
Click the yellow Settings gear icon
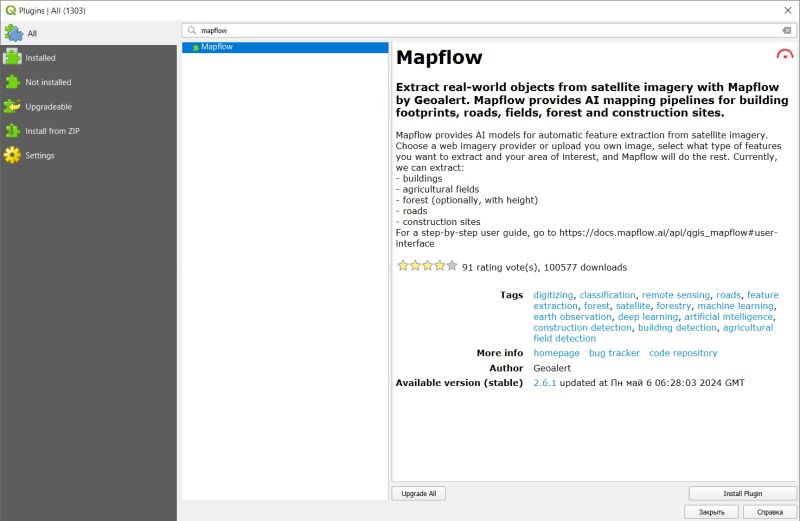pyautogui.click(x=12, y=155)
